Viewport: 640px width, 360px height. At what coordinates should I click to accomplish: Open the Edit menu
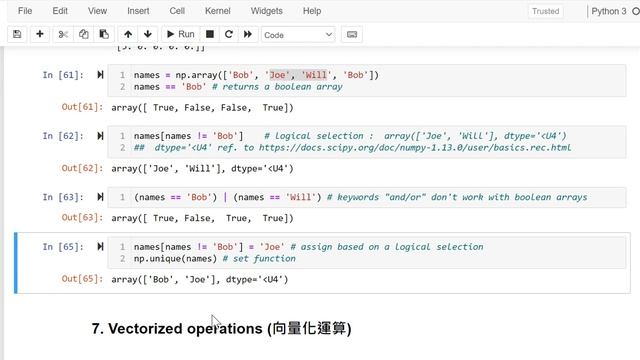[60, 11]
